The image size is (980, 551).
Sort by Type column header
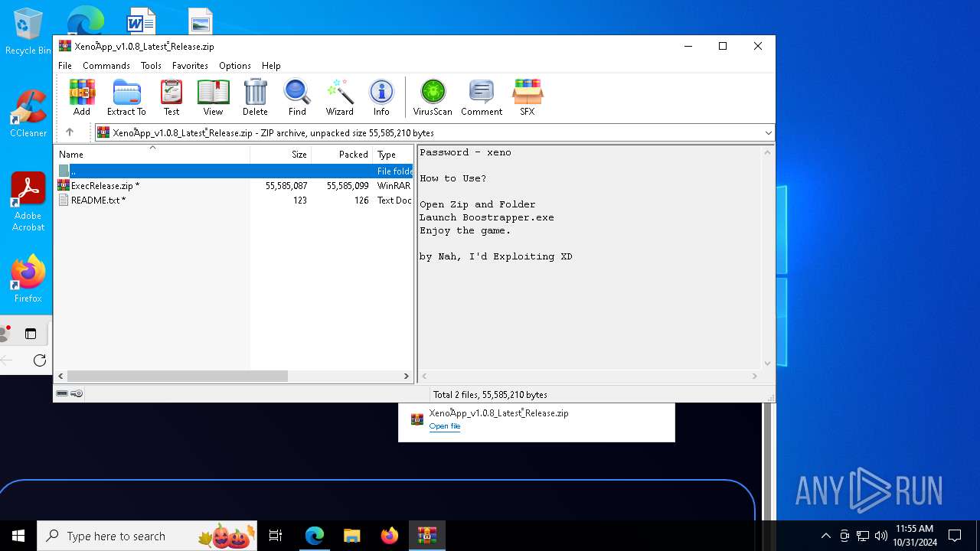coord(393,154)
